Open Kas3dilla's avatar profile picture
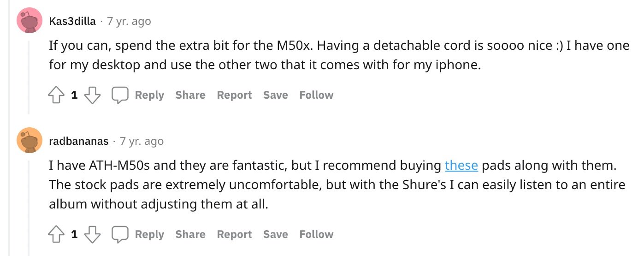The width and height of the screenshot is (644, 256). 30,21
